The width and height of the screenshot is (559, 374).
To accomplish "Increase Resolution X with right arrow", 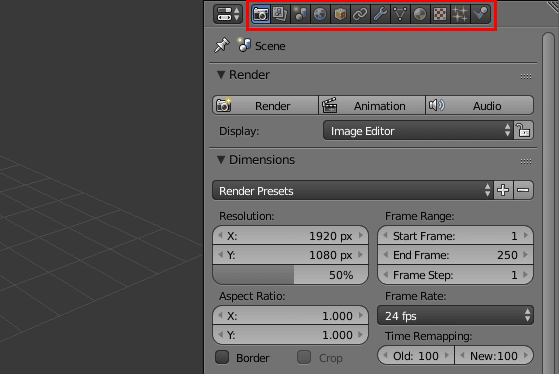I will coord(361,235).
